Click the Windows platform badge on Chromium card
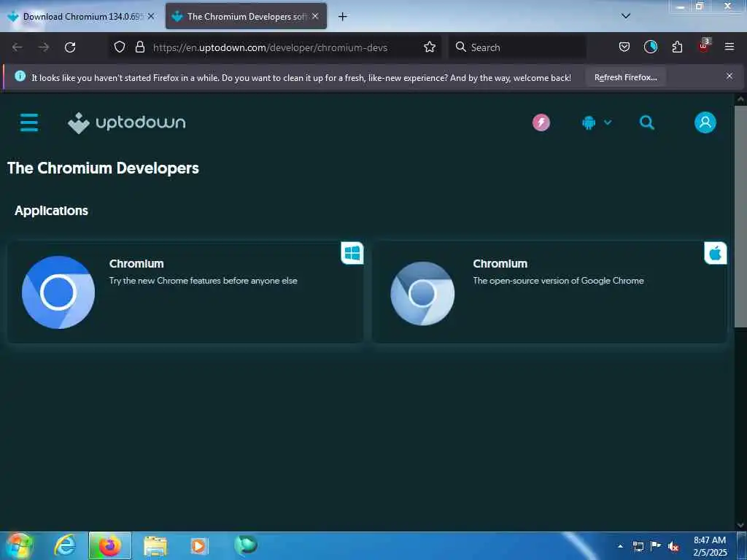Image resolution: width=747 pixels, height=560 pixels. pos(352,253)
